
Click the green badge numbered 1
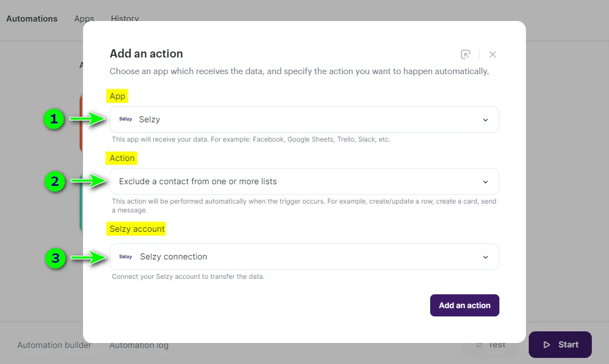pyautogui.click(x=54, y=119)
